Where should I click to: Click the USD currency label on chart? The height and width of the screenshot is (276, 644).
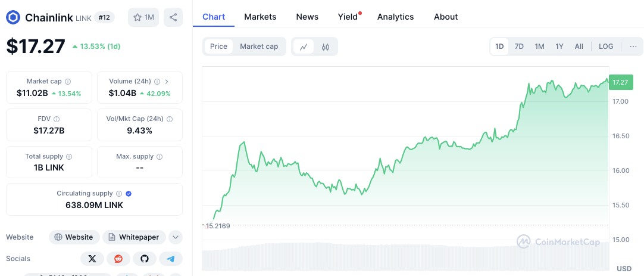tap(624, 268)
